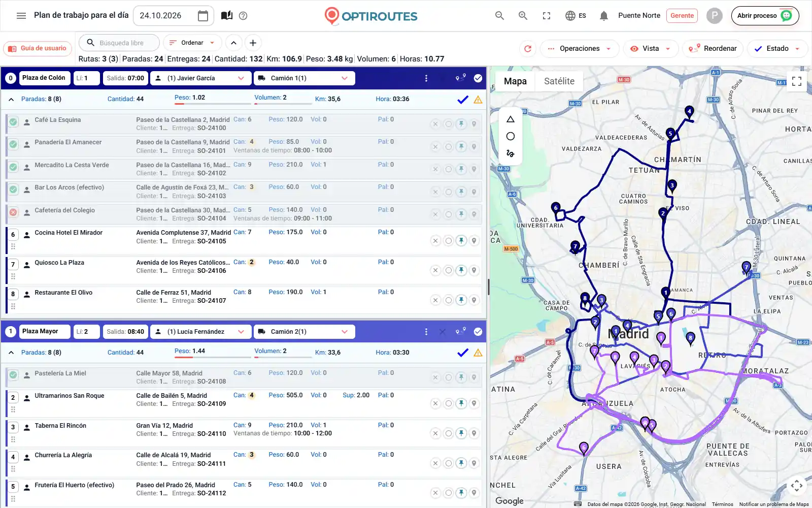The width and height of the screenshot is (812, 508).
Task: Open the help question mark icon
Action: [x=243, y=16]
